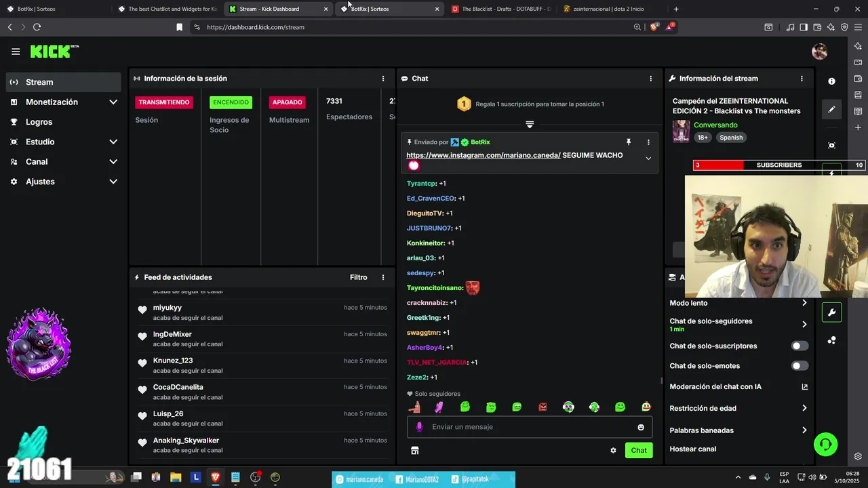868x488 pixels.
Task: Click the message input field Enviar un mensaje
Action: 530,427
